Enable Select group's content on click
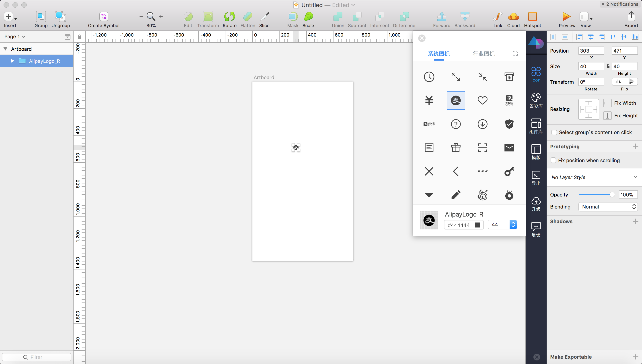This screenshot has height=364, width=642. pyautogui.click(x=554, y=133)
